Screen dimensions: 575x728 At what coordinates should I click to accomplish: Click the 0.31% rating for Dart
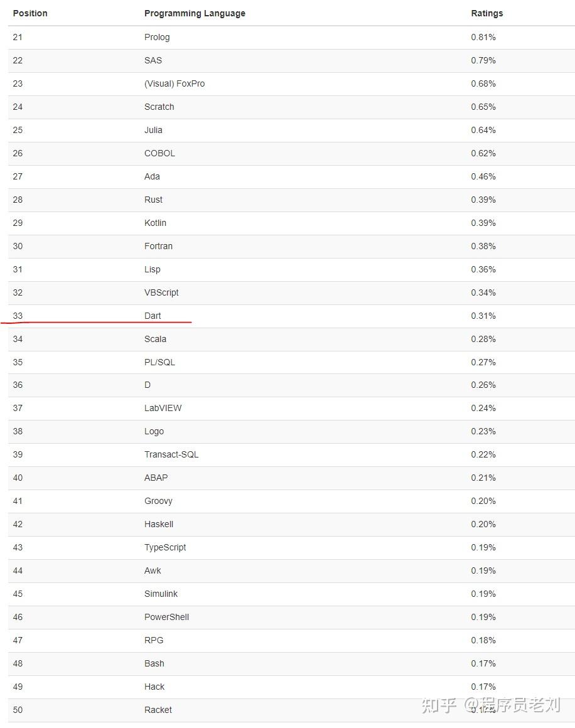tap(483, 316)
